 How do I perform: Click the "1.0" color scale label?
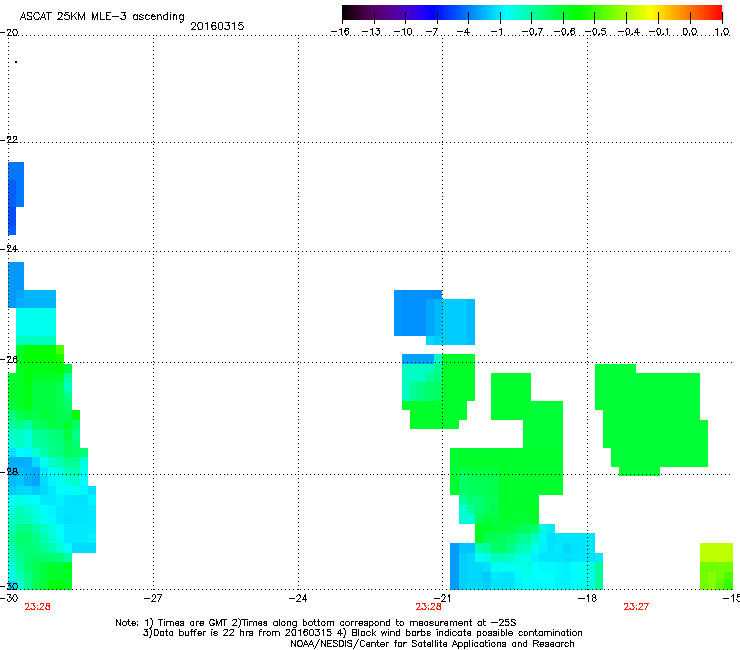(x=722, y=32)
